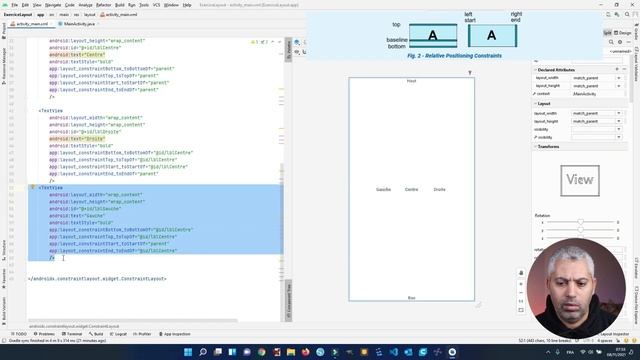Open Layout section layout_width dropdown
Screen dimensions: 640x360
click(x=619, y=113)
